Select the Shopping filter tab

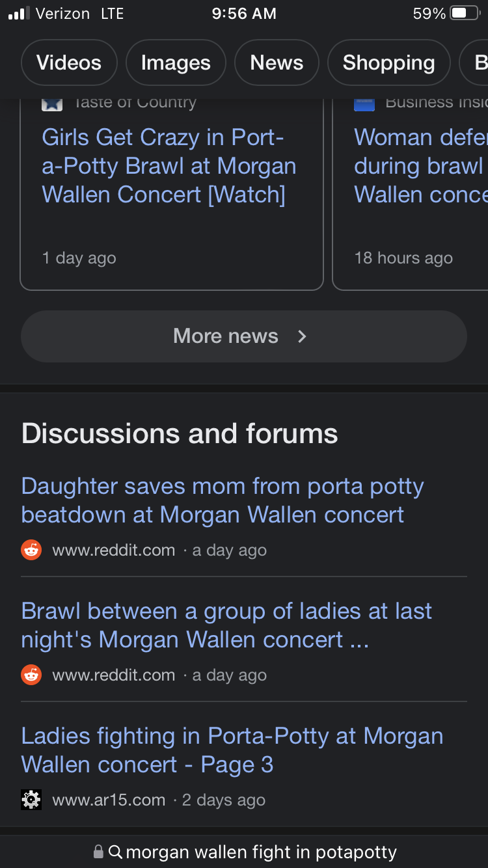(x=388, y=62)
